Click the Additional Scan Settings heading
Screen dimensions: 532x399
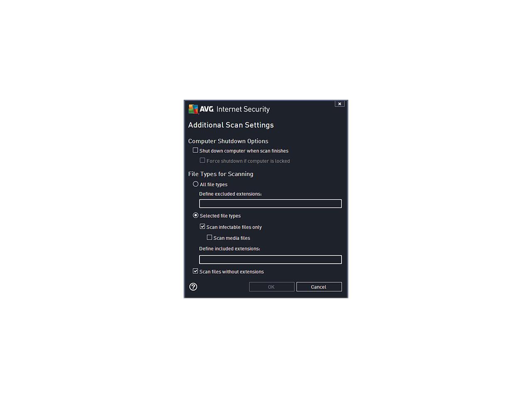[231, 125]
